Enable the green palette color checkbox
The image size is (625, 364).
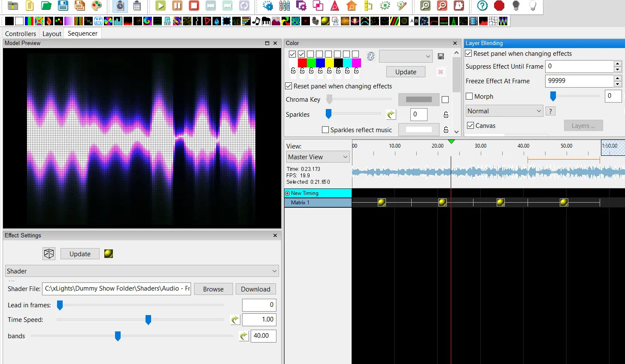310,54
